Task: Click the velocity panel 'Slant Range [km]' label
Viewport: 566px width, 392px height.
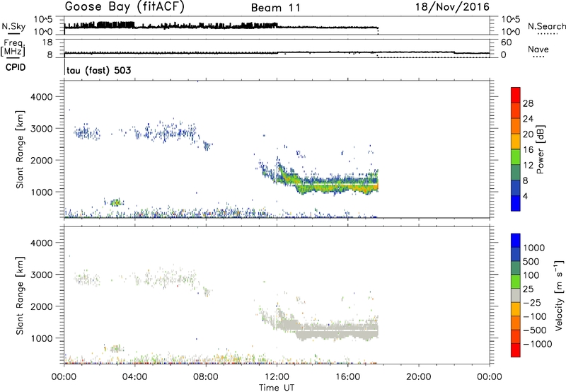Action: click(x=20, y=296)
